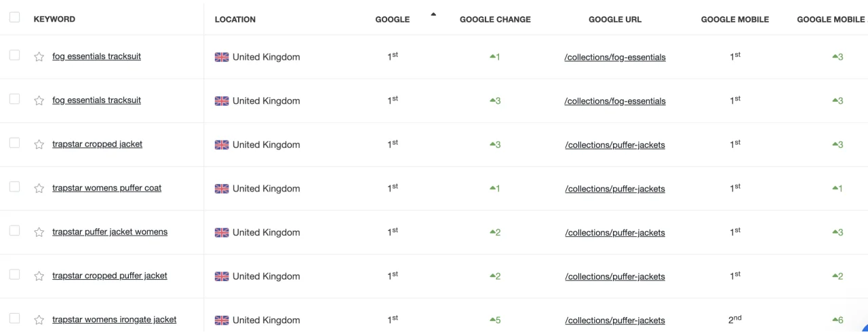This screenshot has height=332, width=868.
Task: Click UK flag in trapstar cropped jacket row
Action: click(222, 145)
